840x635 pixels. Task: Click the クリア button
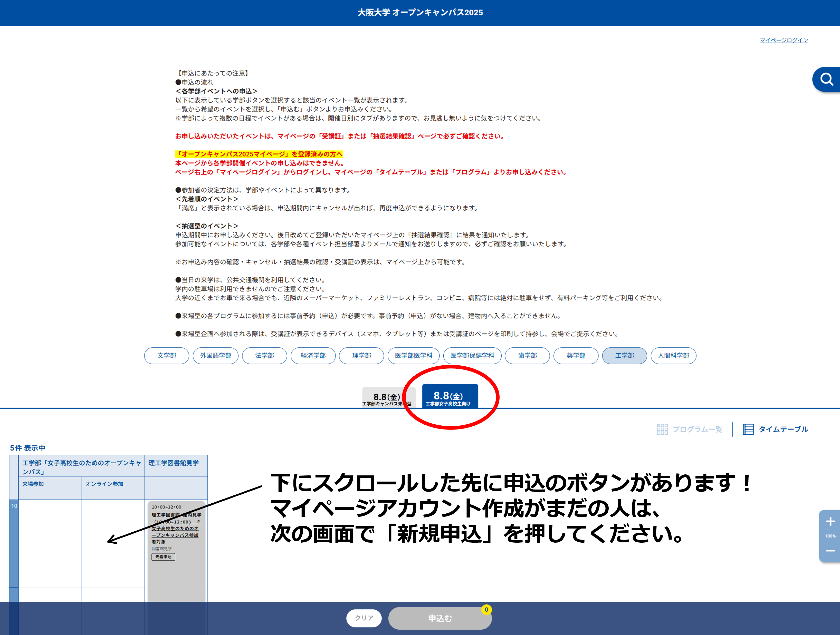[364, 618]
